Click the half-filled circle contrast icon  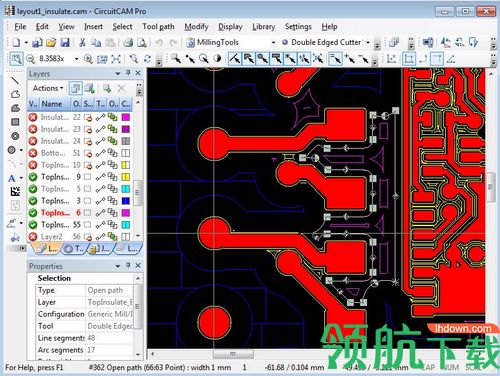click(x=217, y=59)
